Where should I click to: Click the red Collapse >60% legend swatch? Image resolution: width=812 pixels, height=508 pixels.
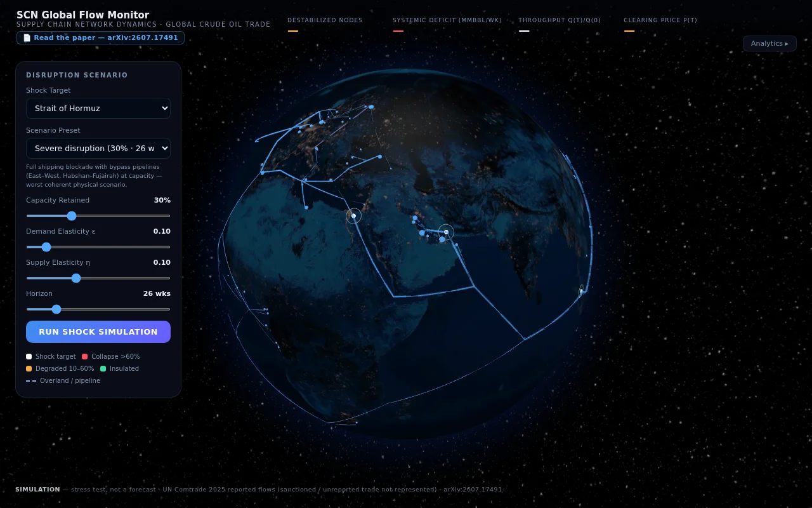coord(84,357)
